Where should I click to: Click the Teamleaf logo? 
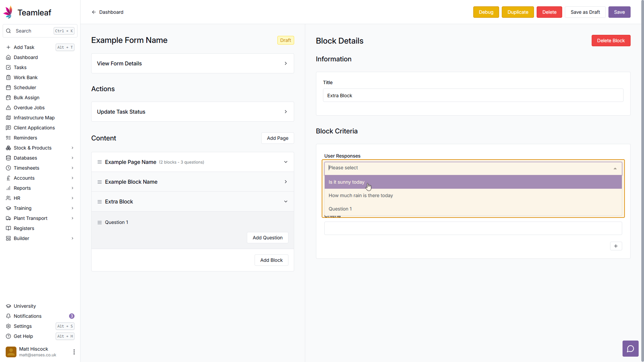click(x=8, y=12)
